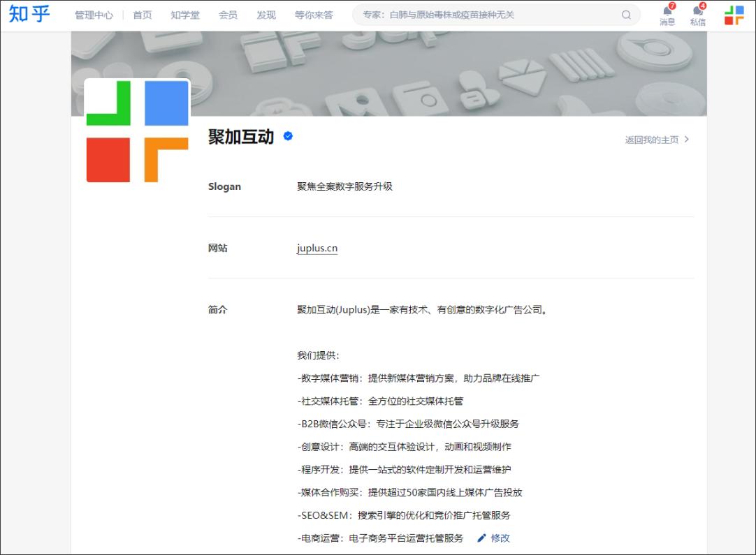Click inside the expert search input field
The height and width of the screenshot is (555, 756).
pos(489,15)
